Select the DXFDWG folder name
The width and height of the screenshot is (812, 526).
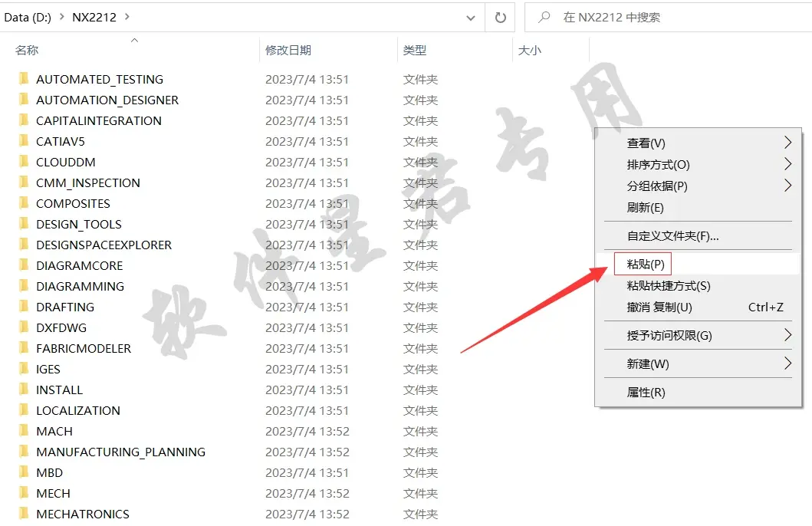tap(61, 327)
